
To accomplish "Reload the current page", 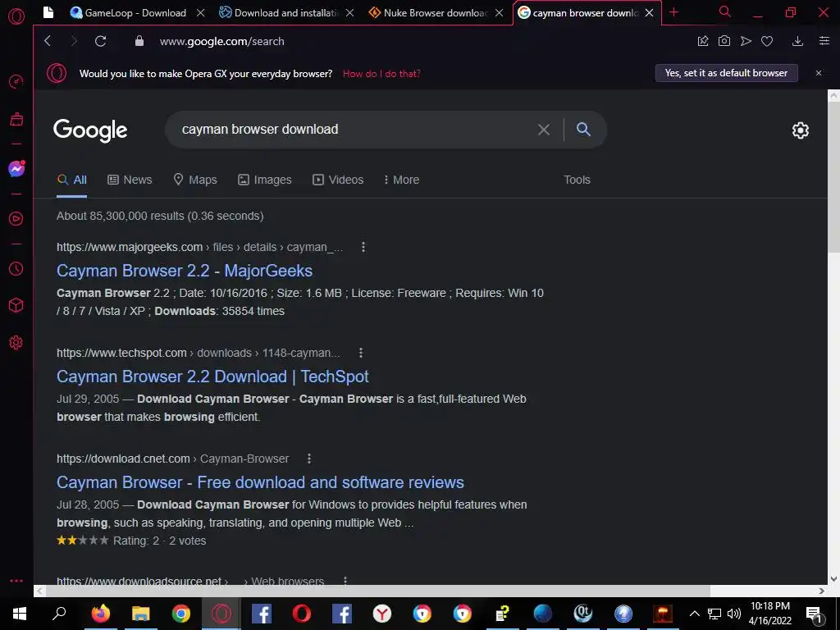I will pyautogui.click(x=100, y=41).
